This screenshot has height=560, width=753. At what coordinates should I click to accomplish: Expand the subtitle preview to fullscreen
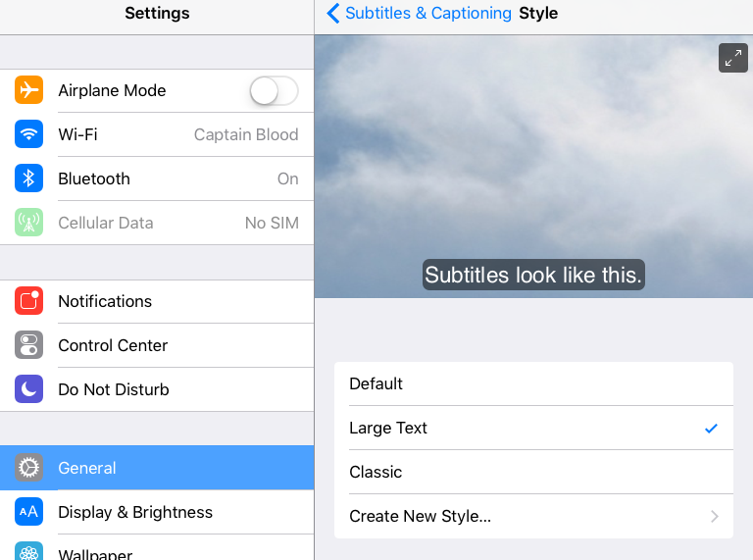[732, 58]
